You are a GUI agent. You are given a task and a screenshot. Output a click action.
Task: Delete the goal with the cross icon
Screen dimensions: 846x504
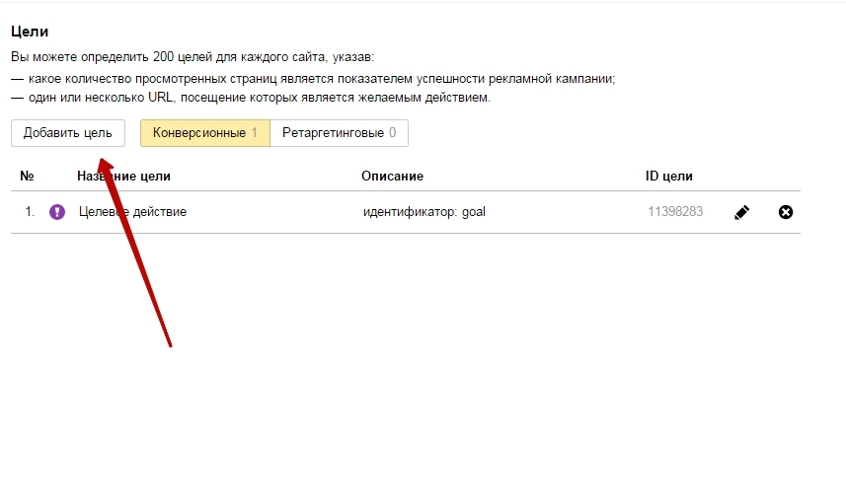[786, 212]
